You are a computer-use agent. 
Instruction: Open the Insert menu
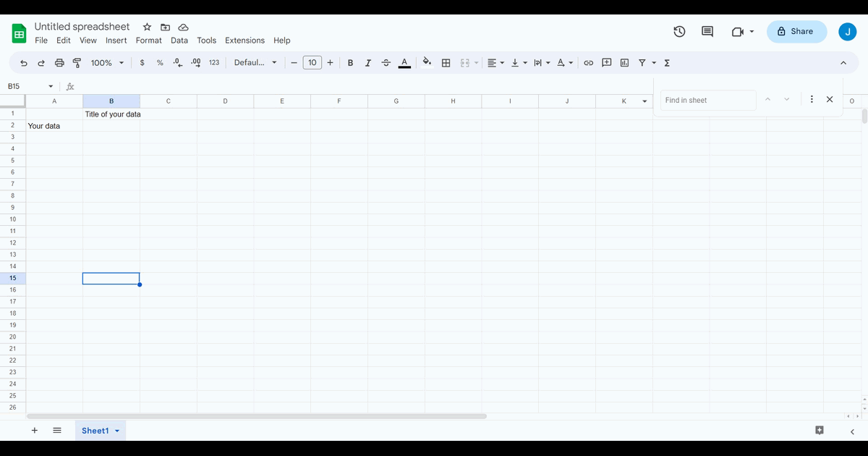point(116,41)
